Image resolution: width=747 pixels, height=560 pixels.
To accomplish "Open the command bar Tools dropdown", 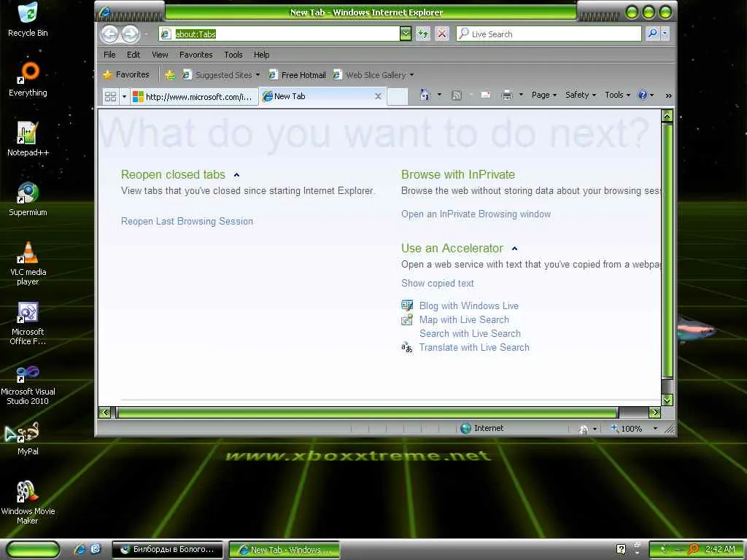I will (617, 95).
